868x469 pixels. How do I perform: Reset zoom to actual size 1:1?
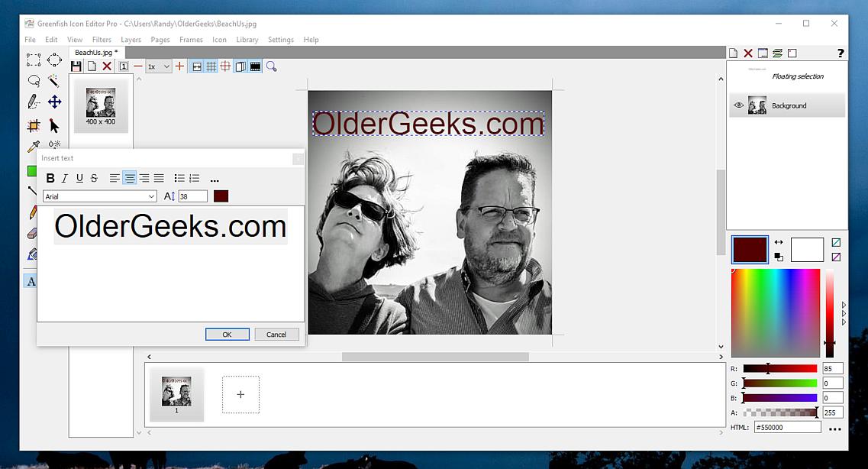[124, 66]
